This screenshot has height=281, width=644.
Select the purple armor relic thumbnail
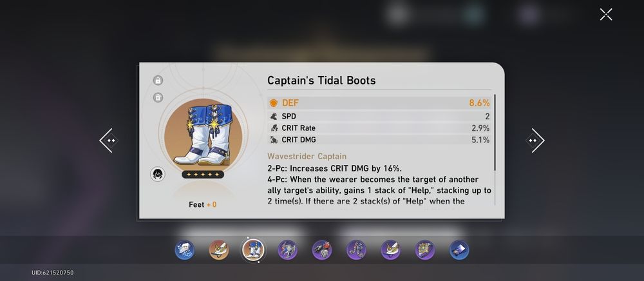pos(287,250)
